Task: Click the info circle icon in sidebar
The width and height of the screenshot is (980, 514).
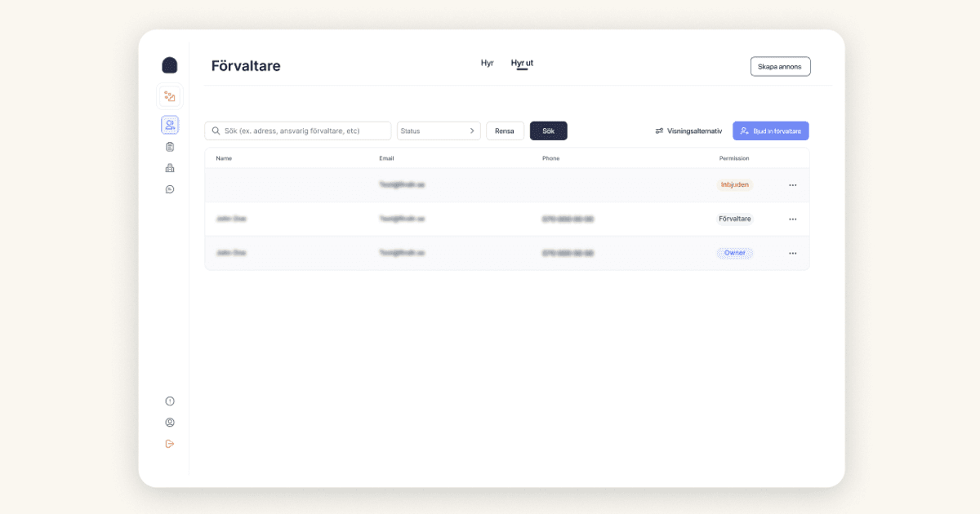Action: click(170, 401)
